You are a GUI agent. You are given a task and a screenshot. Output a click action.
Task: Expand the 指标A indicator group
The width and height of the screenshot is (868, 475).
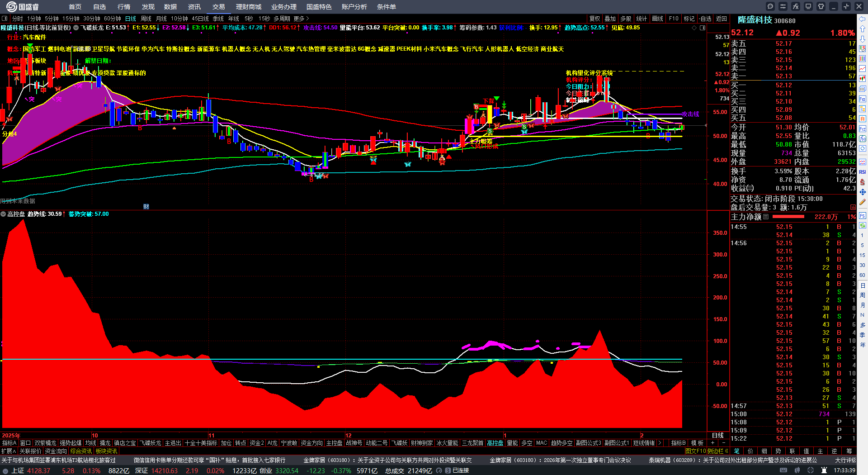[x=9, y=443]
